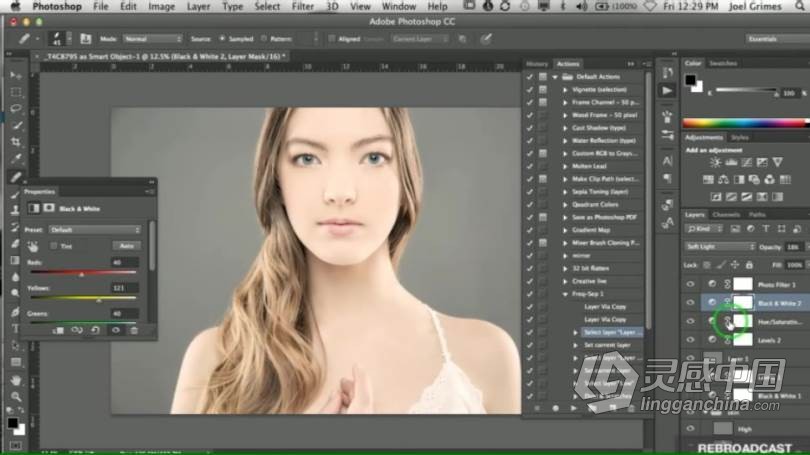Expand the Sepia Toning (layer) action
The image size is (810, 455).
coord(565,192)
